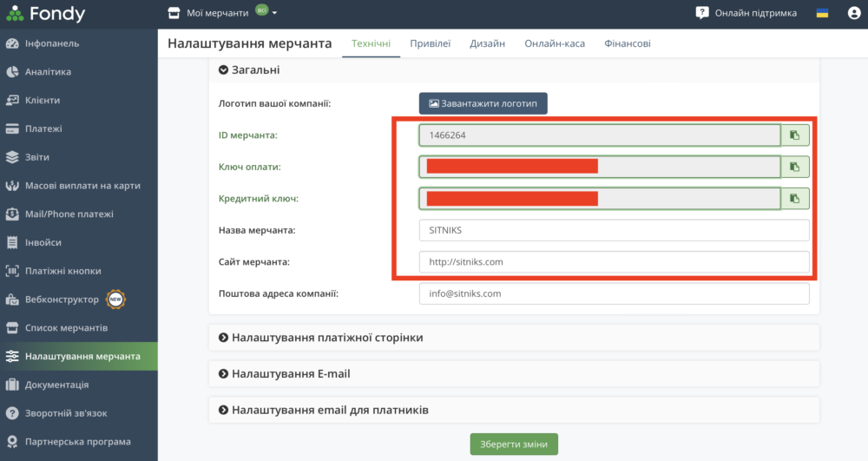Collapse the Загальні section
Screen dimensions: 868x461
click(224, 69)
